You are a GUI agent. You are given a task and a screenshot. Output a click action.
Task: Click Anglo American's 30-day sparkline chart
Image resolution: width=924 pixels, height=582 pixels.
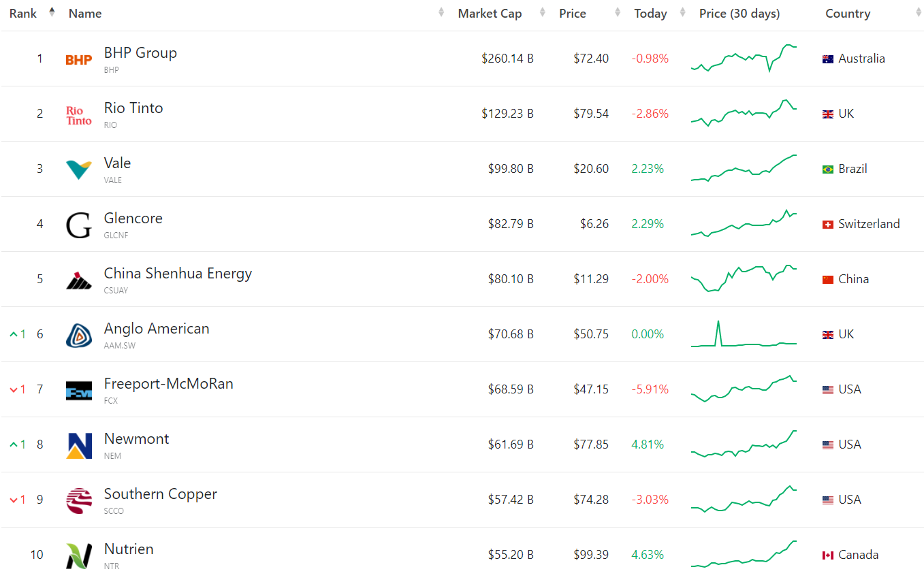pyautogui.click(x=744, y=334)
